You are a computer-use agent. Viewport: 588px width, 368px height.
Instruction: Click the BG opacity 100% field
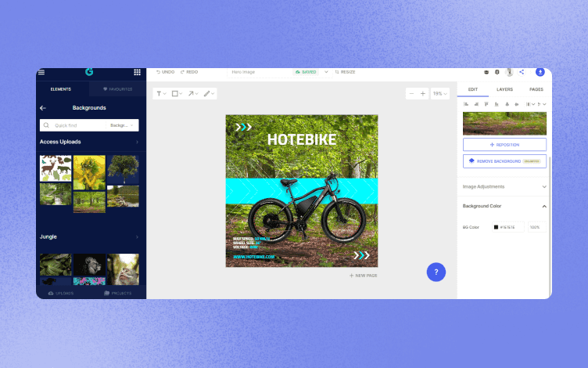tap(536, 227)
